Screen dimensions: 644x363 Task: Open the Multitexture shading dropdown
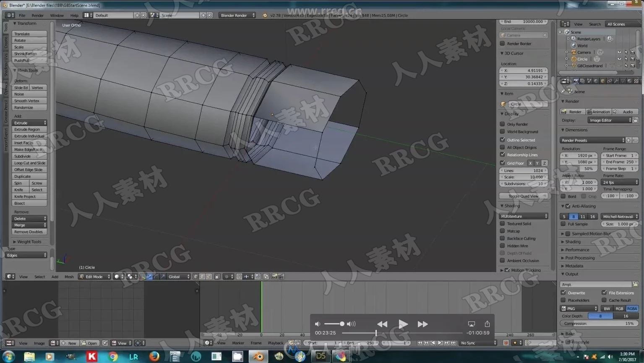[524, 216]
